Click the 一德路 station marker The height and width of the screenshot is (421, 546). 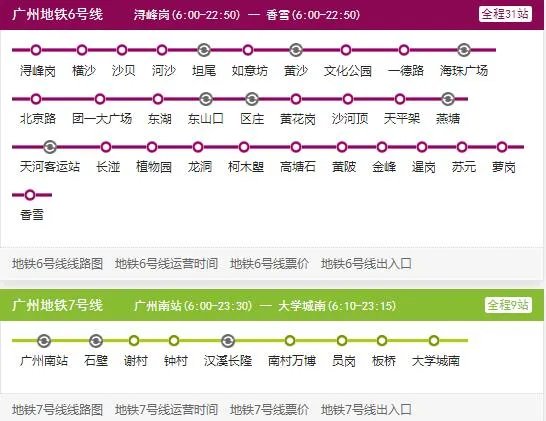coord(404,50)
